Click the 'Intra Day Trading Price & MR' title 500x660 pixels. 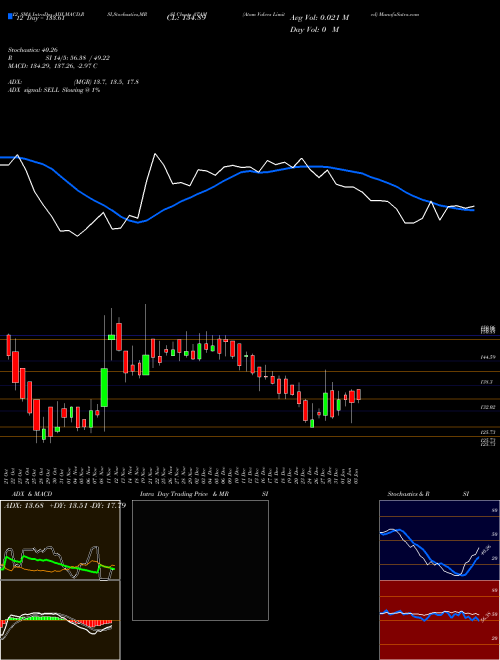[x=184, y=494]
